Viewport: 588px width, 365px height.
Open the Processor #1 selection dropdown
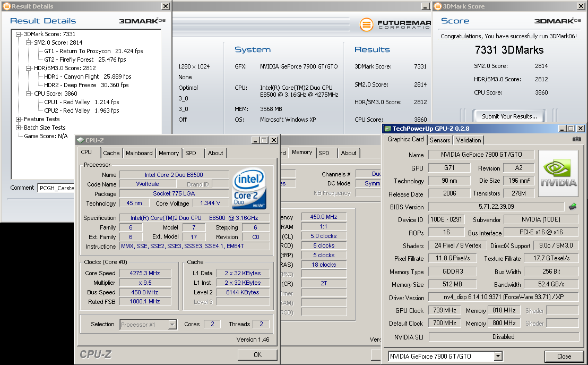click(x=172, y=325)
